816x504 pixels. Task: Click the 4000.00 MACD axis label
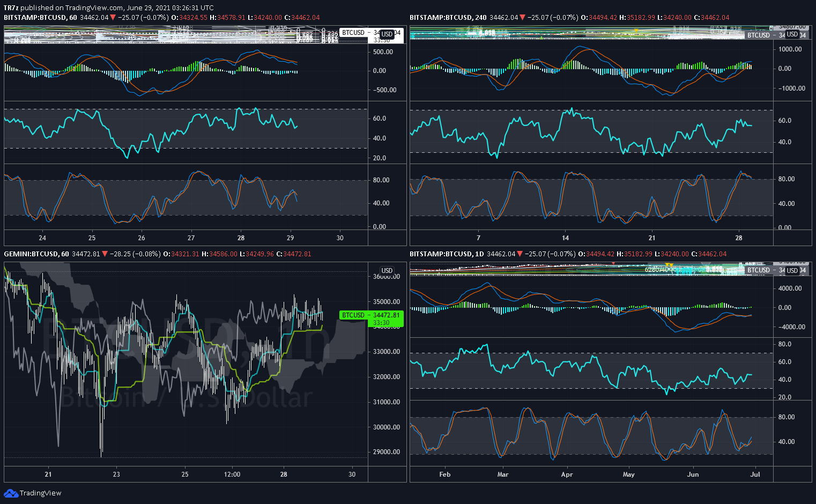point(790,288)
